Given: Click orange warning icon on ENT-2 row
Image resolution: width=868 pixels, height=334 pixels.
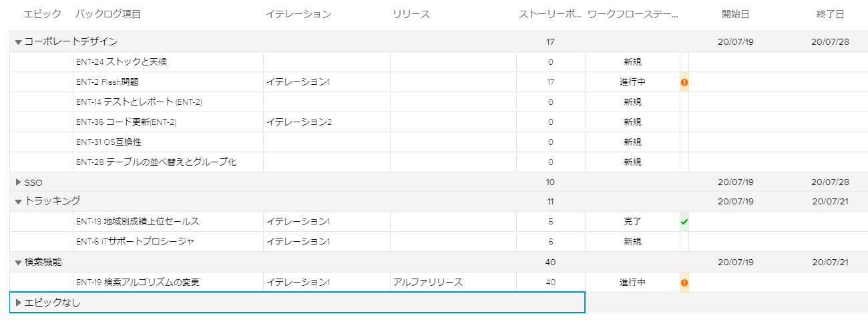Looking at the screenshot, I should (x=684, y=82).
